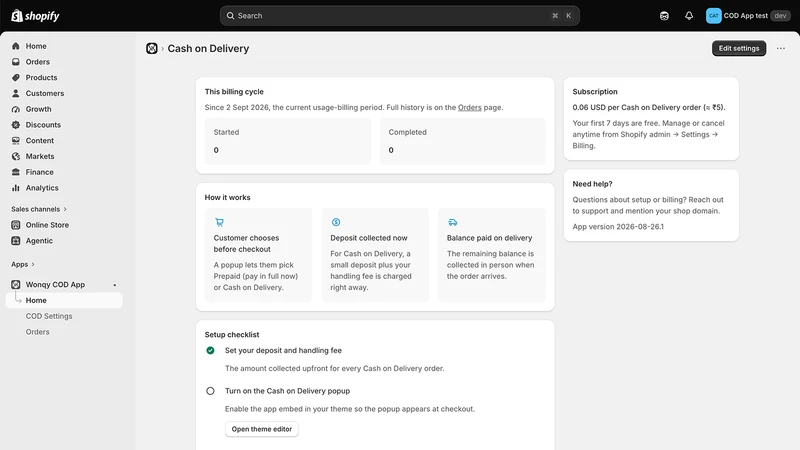Screen dimensions: 800x450
Task: Click the Markets globe icon
Action: [x=16, y=157]
